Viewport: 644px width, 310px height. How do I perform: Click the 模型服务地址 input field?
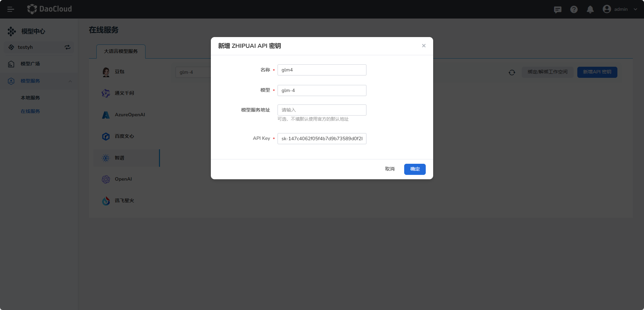coord(322,110)
